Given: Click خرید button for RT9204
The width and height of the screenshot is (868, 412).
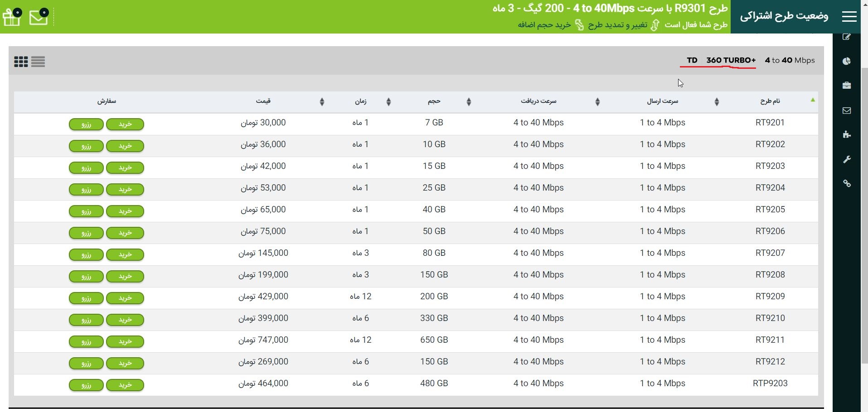Looking at the screenshot, I should 125,189.
